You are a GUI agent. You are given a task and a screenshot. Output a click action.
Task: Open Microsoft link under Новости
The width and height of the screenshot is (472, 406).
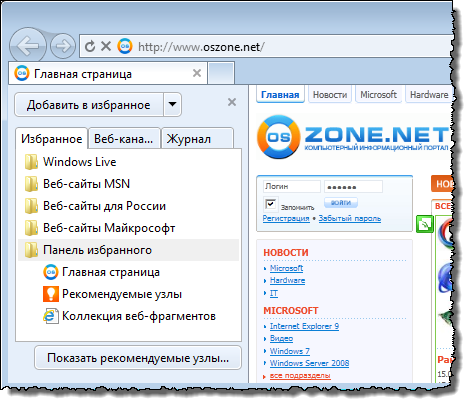(x=286, y=268)
